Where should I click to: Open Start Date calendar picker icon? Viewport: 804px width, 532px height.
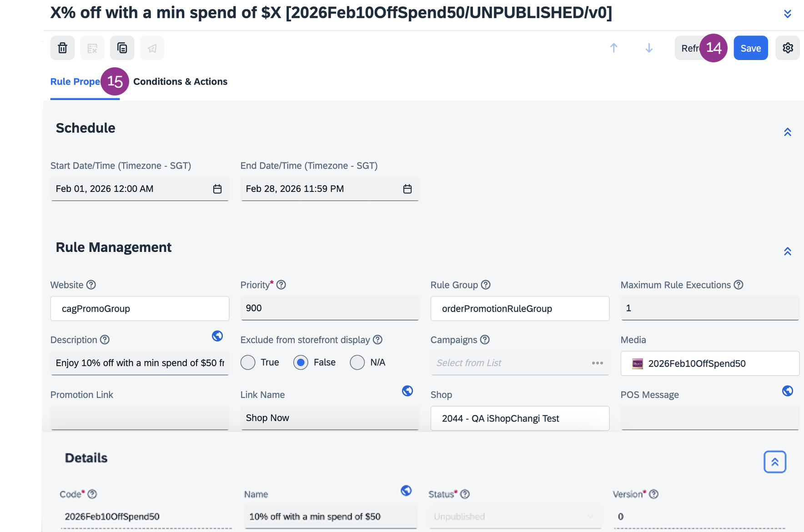tap(217, 189)
